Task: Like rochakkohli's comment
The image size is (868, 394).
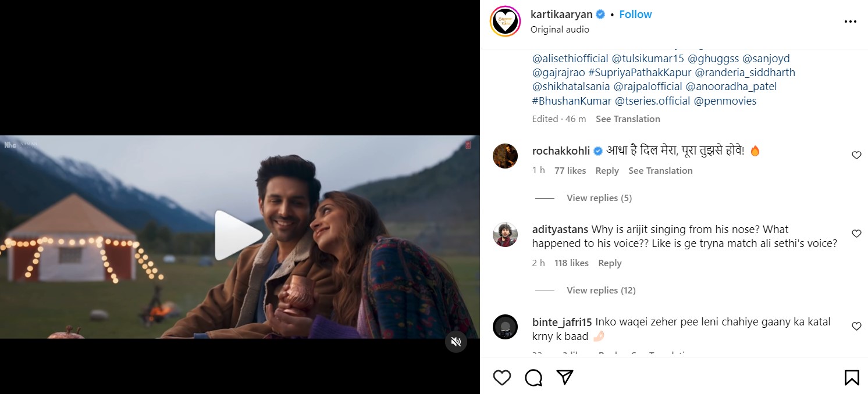Action: click(856, 155)
